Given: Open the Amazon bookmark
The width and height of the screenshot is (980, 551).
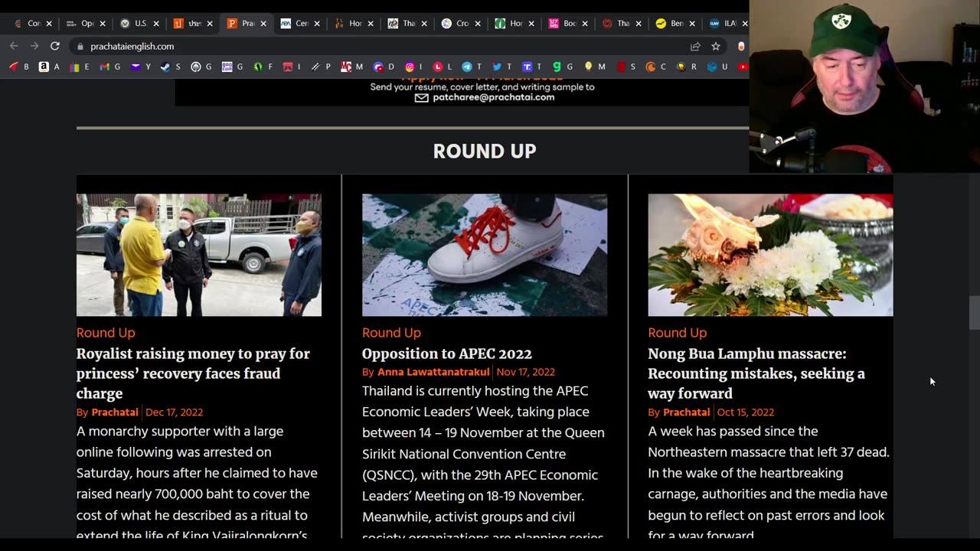Looking at the screenshot, I should (49, 67).
